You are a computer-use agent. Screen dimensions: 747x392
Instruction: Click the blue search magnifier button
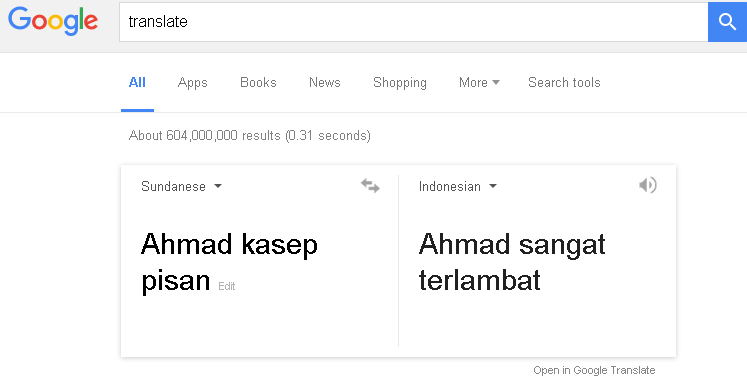[727, 22]
